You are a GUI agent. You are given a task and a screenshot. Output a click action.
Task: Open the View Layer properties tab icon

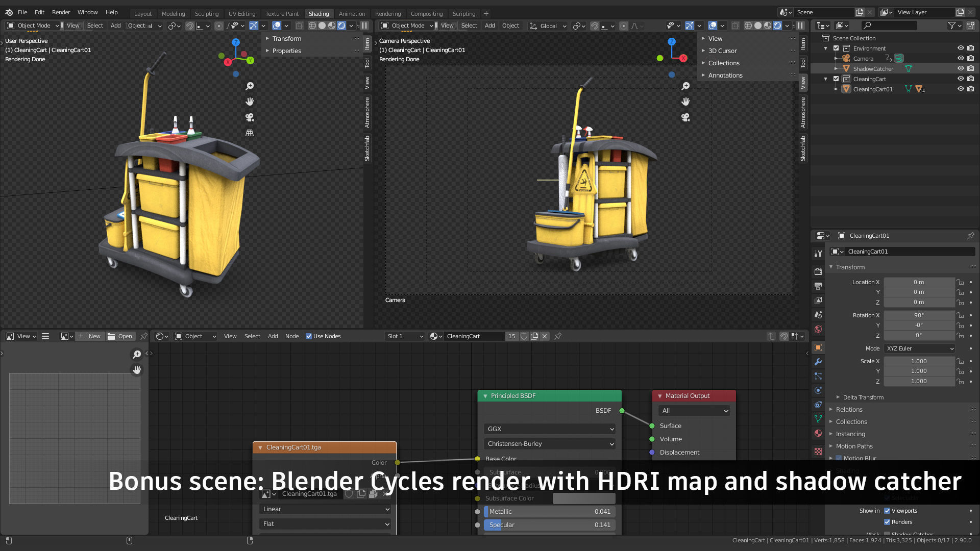tap(818, 300)
